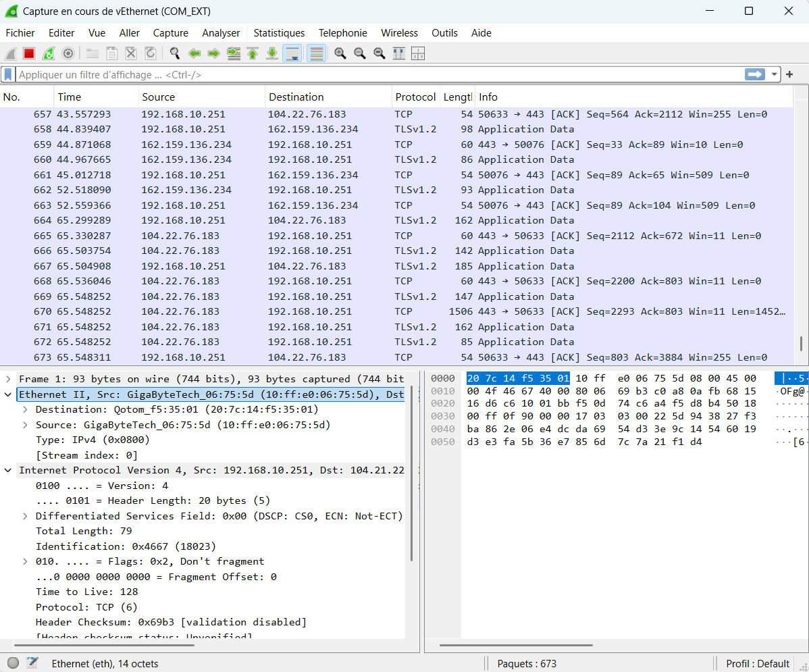Screen dimensions: 809x672
Task: Toggle packet list colorization
Action: click(x=315, y=53)
